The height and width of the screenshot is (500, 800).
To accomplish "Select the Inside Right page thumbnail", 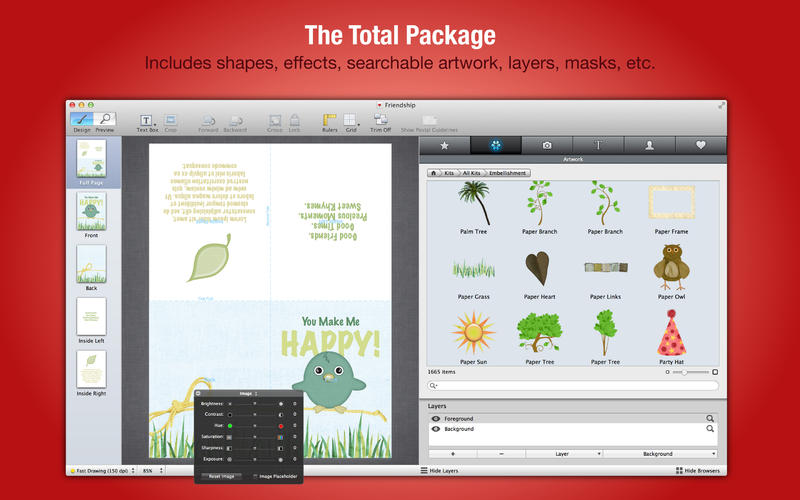I will pos(91,369).
